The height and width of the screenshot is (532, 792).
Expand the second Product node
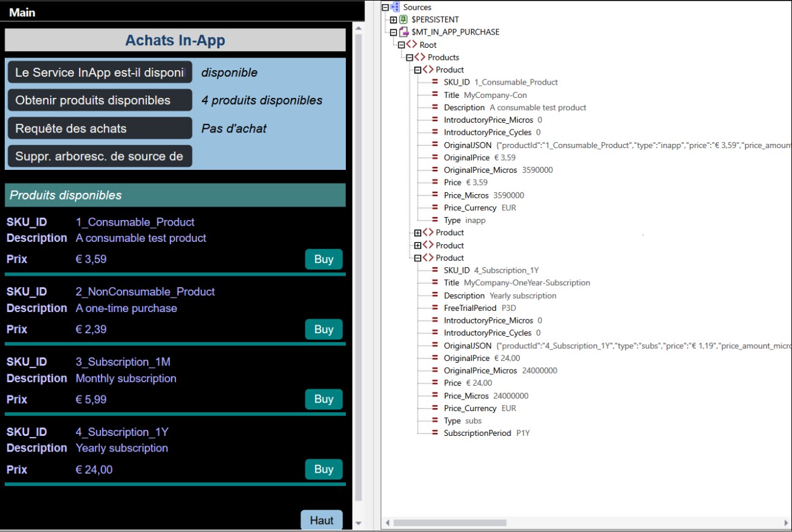tap(418, 233)
